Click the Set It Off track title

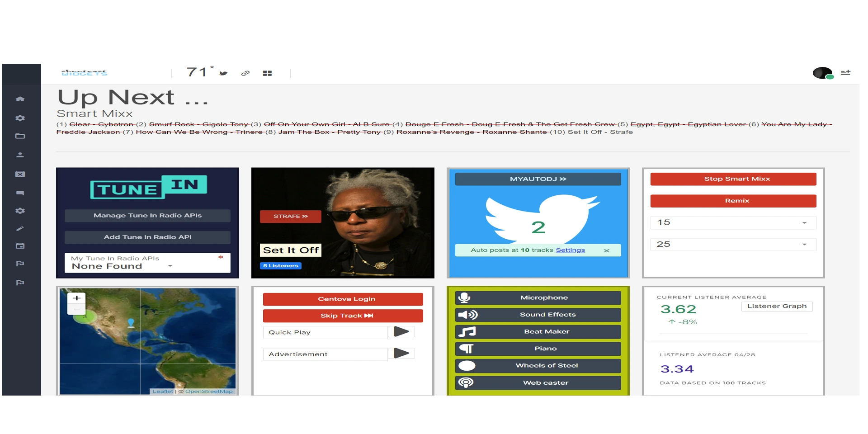point(291,250)
